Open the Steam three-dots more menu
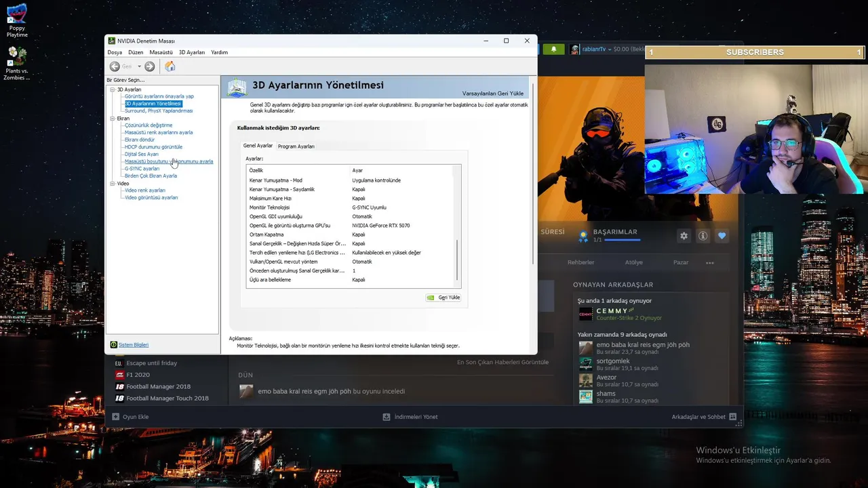Screen dimensions: 868x488 pos(709,263)
